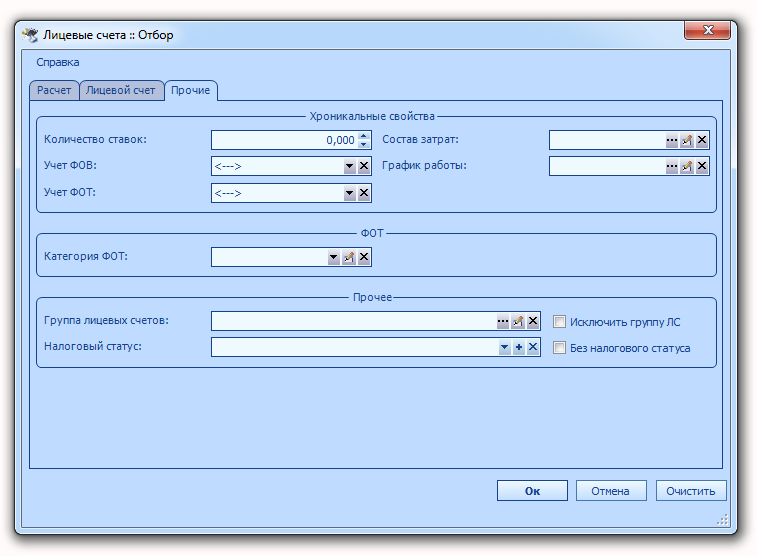This screenshot has height=556, width=757.
Task: Clear the Налоговый статус field with its X icon
Action: (533, 347)
